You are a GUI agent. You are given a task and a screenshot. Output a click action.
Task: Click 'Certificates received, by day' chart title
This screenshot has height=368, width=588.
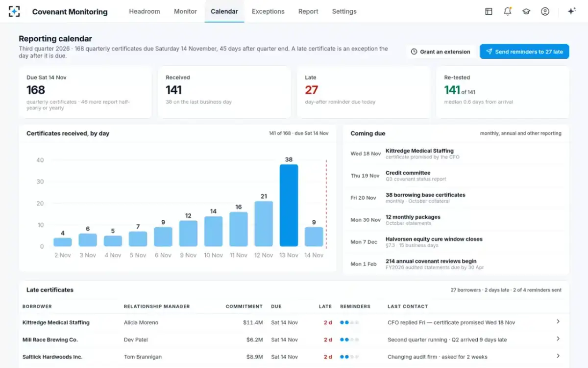coord(68,133)
